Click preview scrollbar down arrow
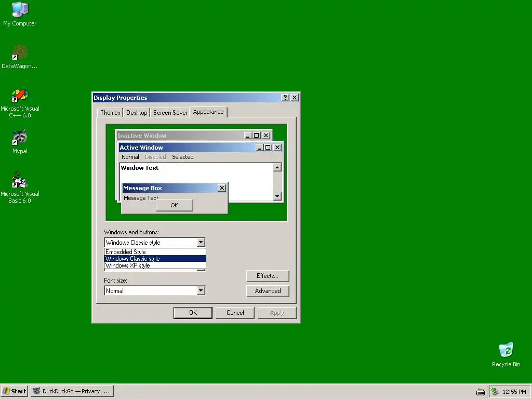The width and height of the screenshot is (532, 399). (277, 196)
